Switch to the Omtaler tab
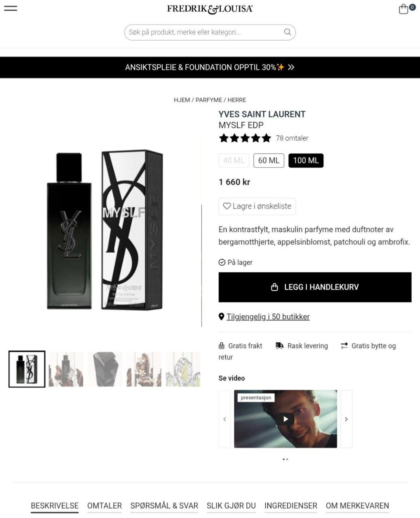Screen dimensions: 420x518 tap(104, 506)
